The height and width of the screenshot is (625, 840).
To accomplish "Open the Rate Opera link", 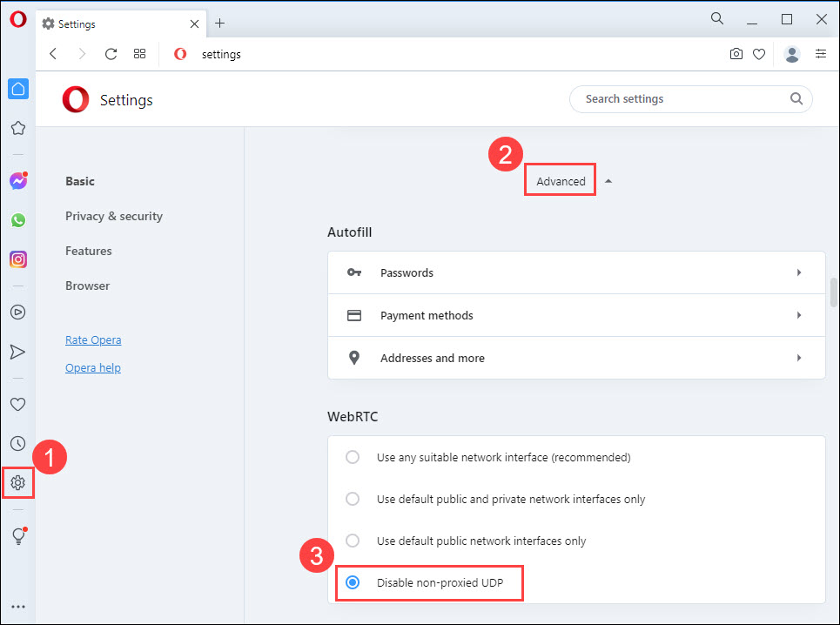I will pyautogui.click(x=93, y=340).
